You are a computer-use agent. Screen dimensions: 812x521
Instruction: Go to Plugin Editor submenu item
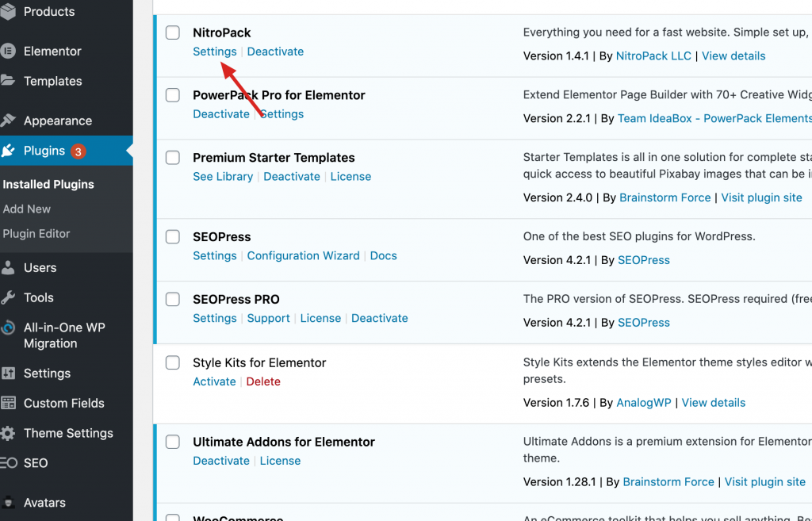pos(36,233)
